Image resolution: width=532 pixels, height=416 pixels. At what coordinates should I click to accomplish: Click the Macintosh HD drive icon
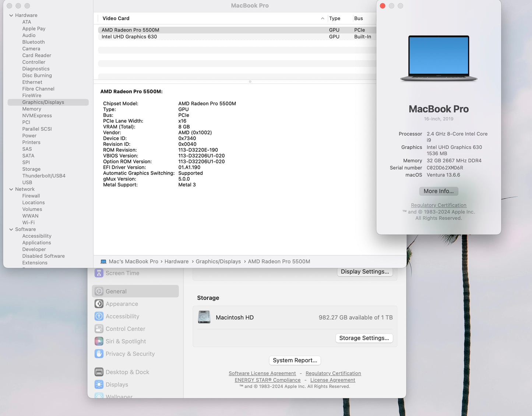(204, 317)
